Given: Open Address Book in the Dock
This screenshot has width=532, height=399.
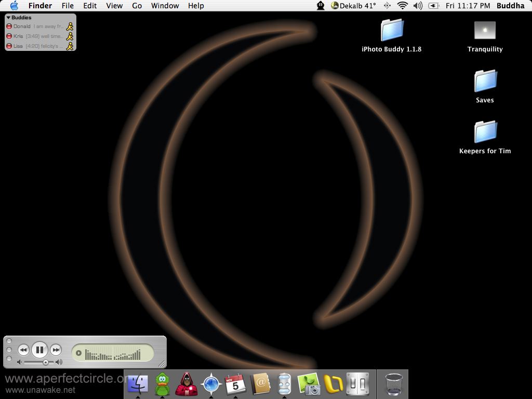Looking at the screenshot, I should pyautogui.click(x=260, y=384).
